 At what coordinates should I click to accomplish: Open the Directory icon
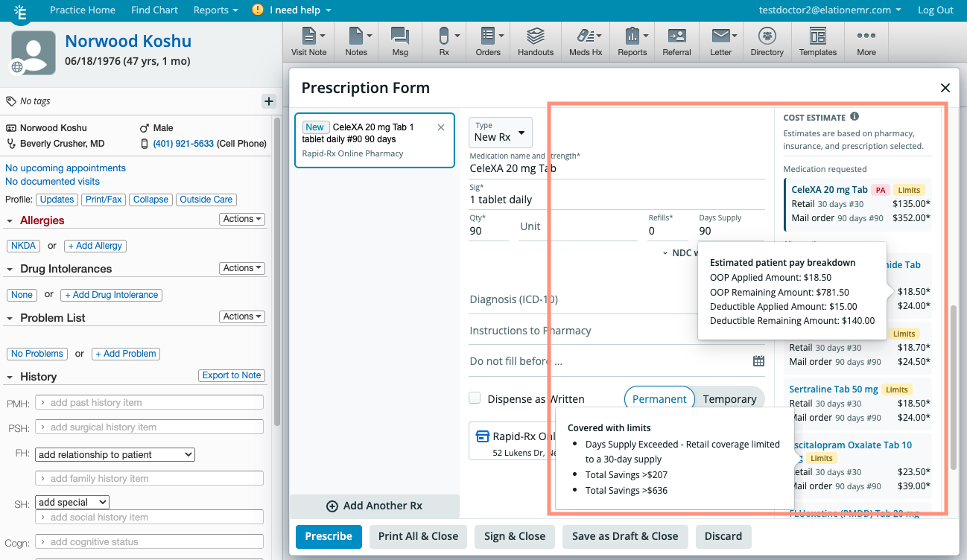coord(767,41)
